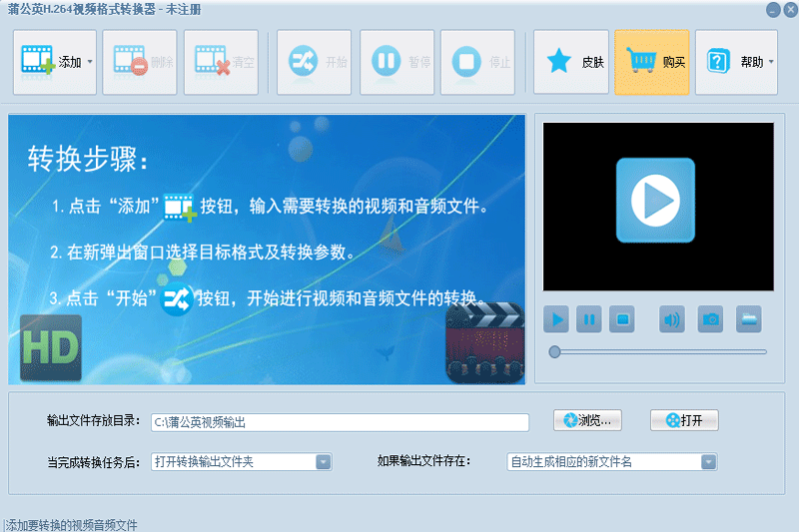The image size is (799, 532).
Task: Click the clapperboard icon in the banner
Action: point(485,343)
